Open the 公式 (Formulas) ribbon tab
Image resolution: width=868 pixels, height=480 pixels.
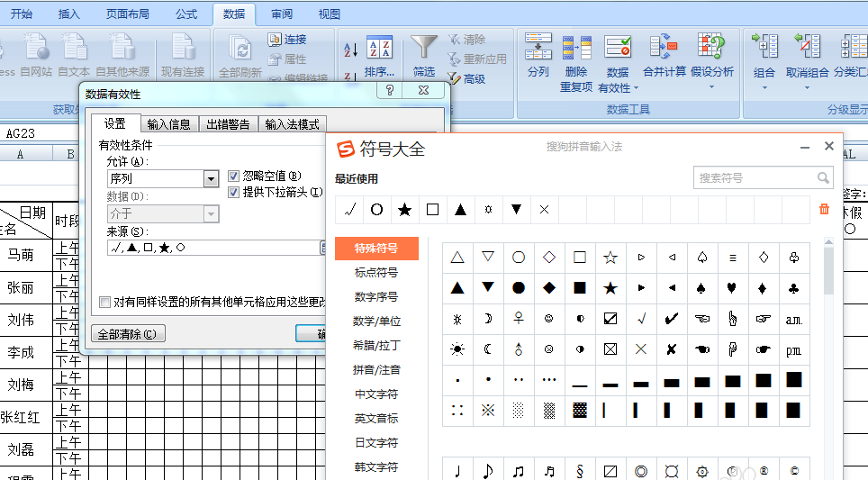pos(186,14)
